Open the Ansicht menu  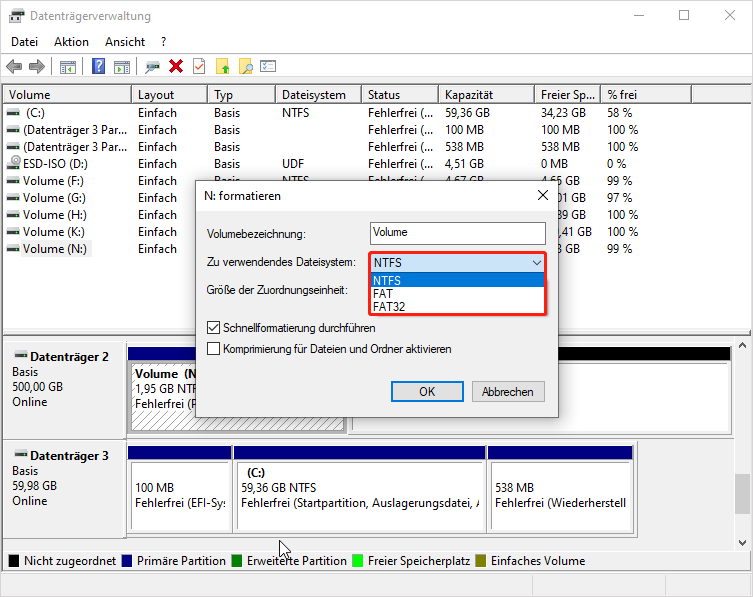point(125,42)
